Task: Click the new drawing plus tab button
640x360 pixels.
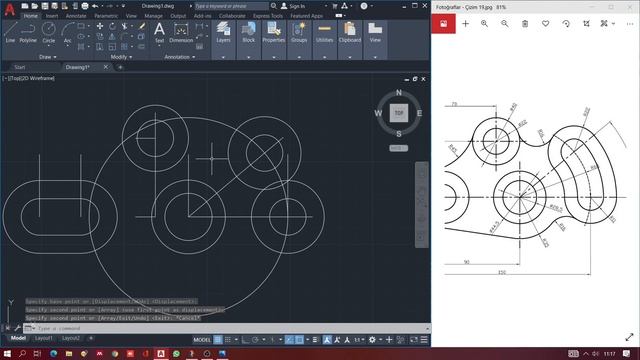Action: (120, 67)
